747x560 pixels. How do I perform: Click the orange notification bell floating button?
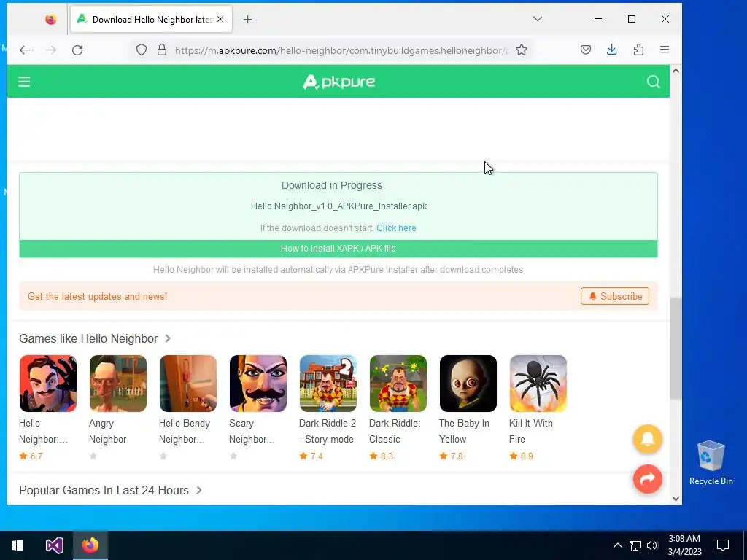tap(648, 439)
